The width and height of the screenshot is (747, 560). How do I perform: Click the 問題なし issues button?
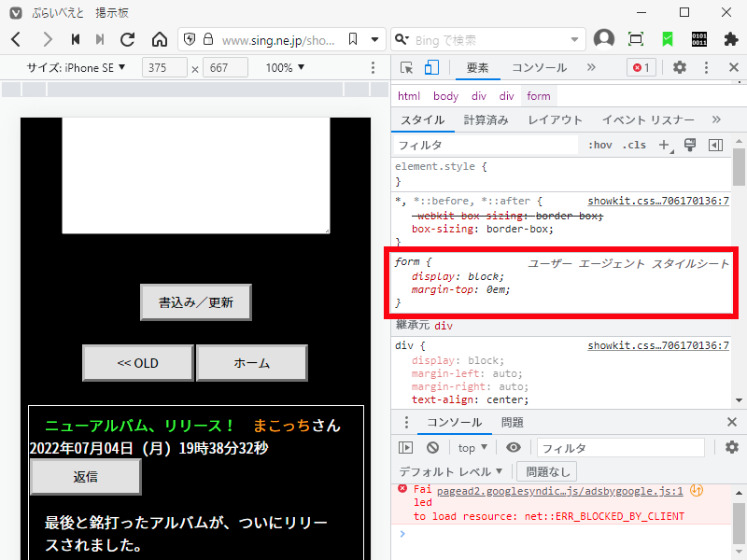pos(547,472)
